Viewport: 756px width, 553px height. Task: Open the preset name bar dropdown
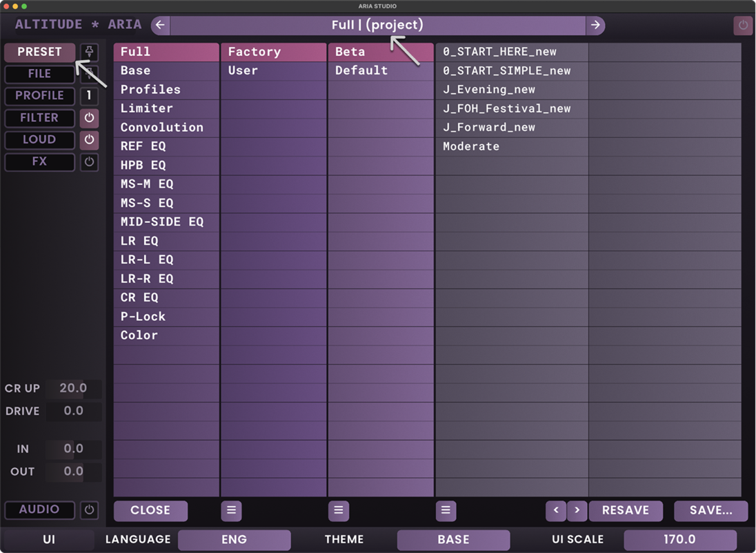click(x=377, y=26)
